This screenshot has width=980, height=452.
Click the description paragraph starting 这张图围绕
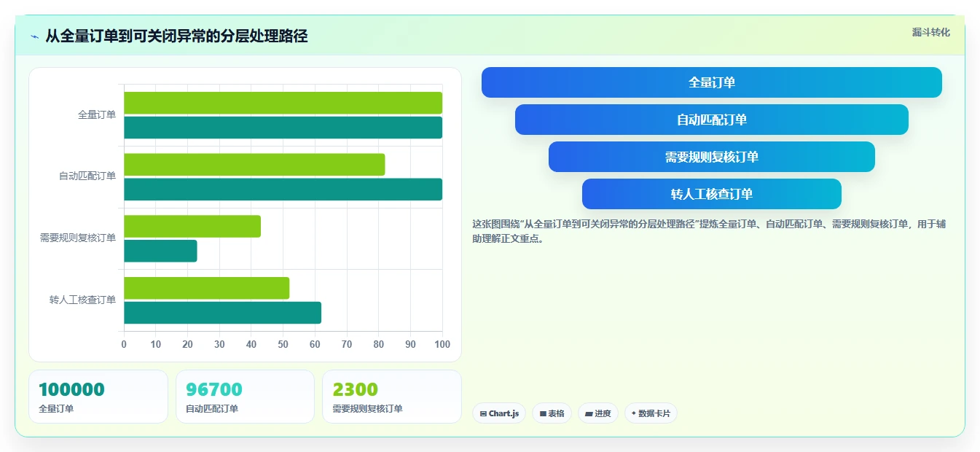pos(709,231)
